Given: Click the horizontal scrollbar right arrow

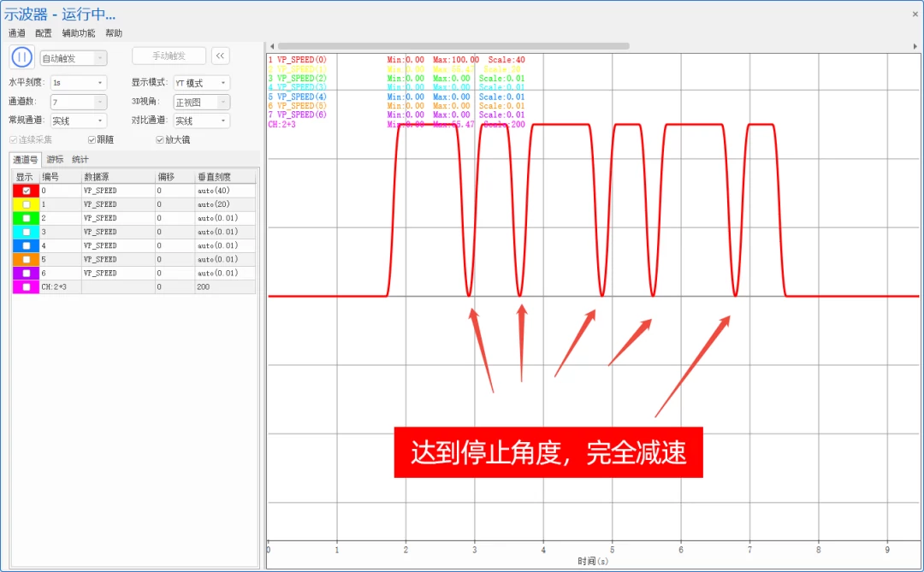Looking at the screenshot, I should pos(915,46).
